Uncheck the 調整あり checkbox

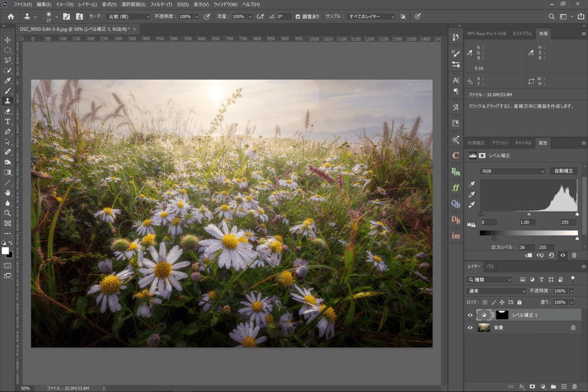[298, 17]
